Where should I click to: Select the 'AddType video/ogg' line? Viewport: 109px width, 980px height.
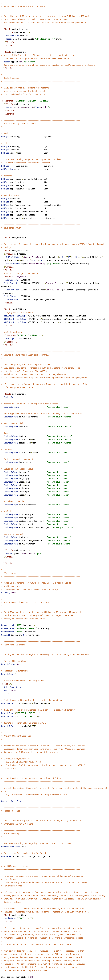(x=24, y=146)
